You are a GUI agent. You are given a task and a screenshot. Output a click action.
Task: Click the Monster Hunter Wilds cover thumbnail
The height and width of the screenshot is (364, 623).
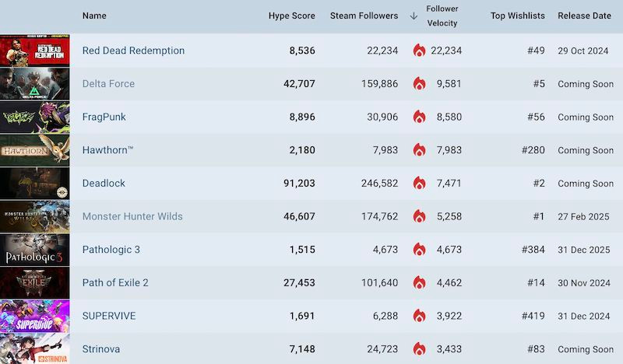(x=34, y=216)
